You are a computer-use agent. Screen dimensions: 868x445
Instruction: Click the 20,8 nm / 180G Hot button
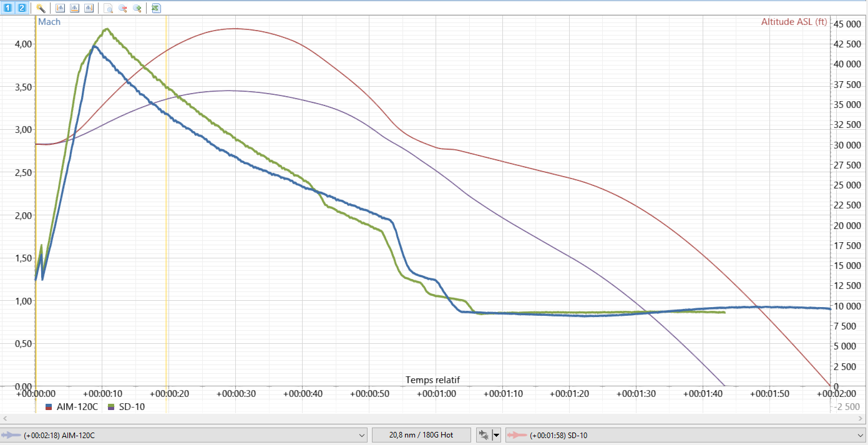[x=421, y=435]
